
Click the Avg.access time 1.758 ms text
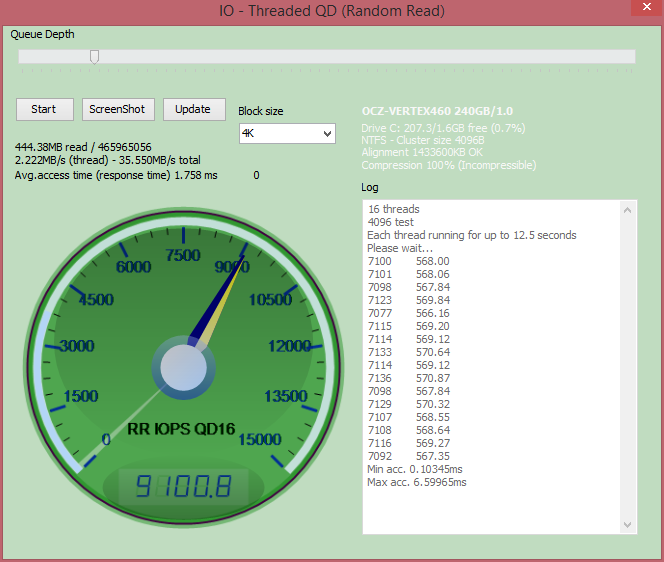116,175
